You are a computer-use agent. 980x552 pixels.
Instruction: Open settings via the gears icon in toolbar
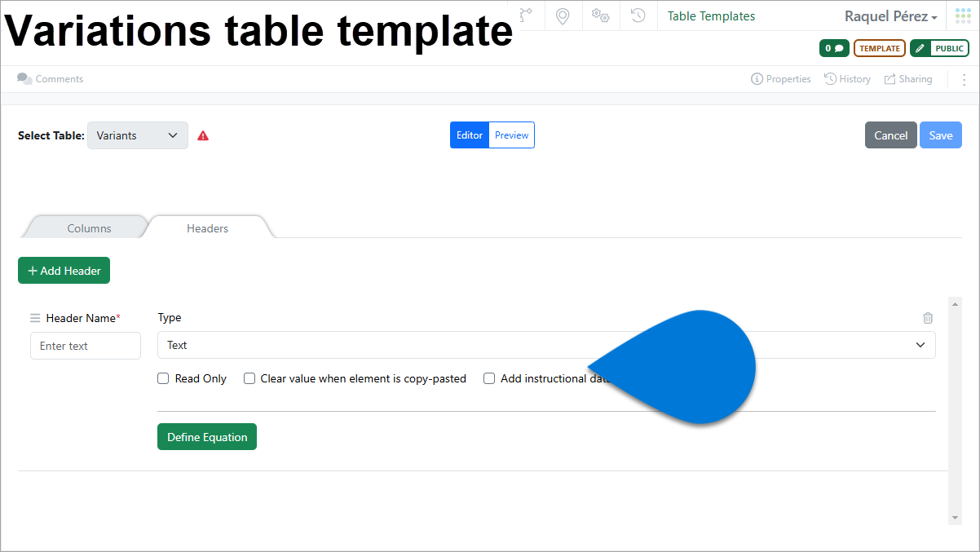600,15
